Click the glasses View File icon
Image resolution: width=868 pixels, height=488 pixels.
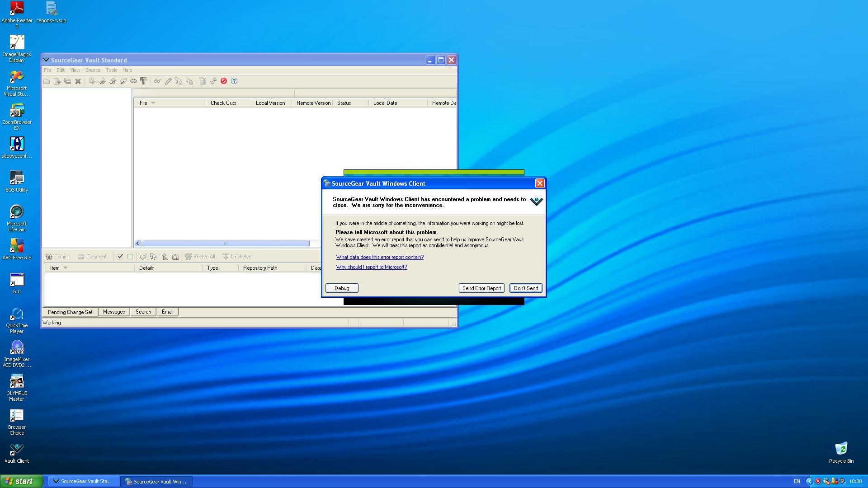pos(157,81)
